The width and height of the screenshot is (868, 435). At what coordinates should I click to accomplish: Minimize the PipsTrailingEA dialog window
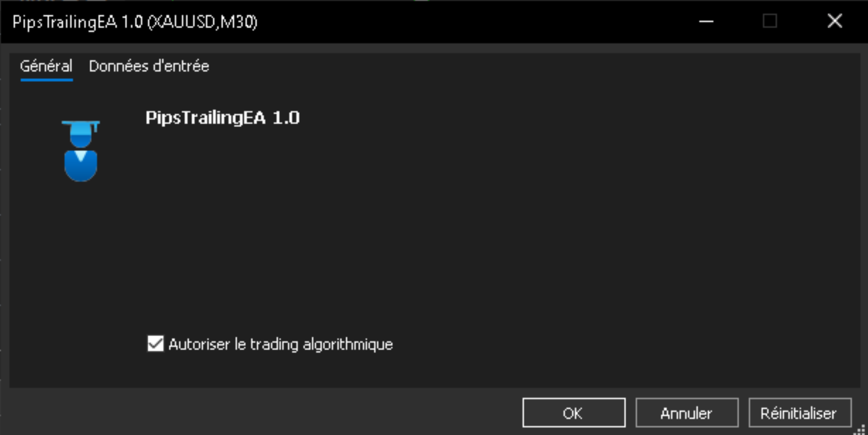click(706, 21)
